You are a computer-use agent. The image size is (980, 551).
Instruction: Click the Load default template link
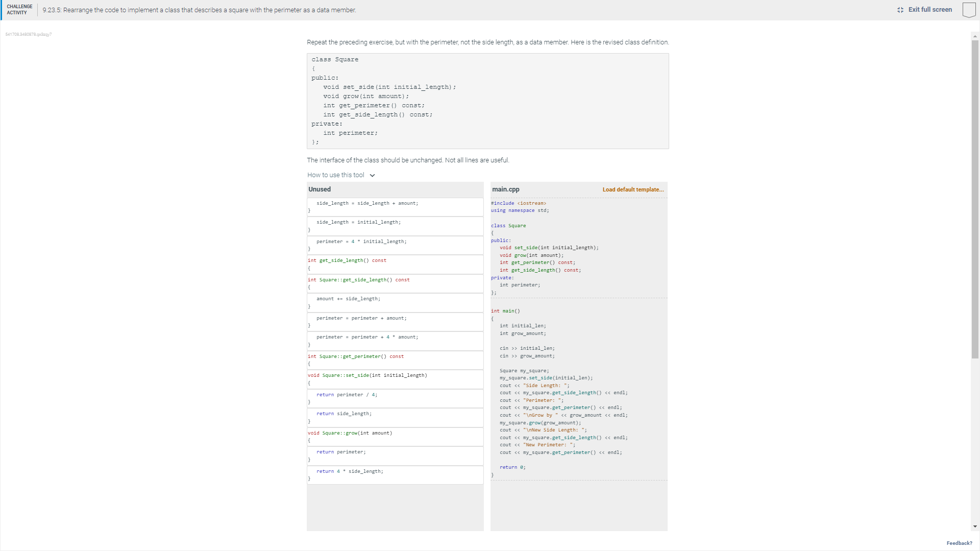tap(633, 189)
